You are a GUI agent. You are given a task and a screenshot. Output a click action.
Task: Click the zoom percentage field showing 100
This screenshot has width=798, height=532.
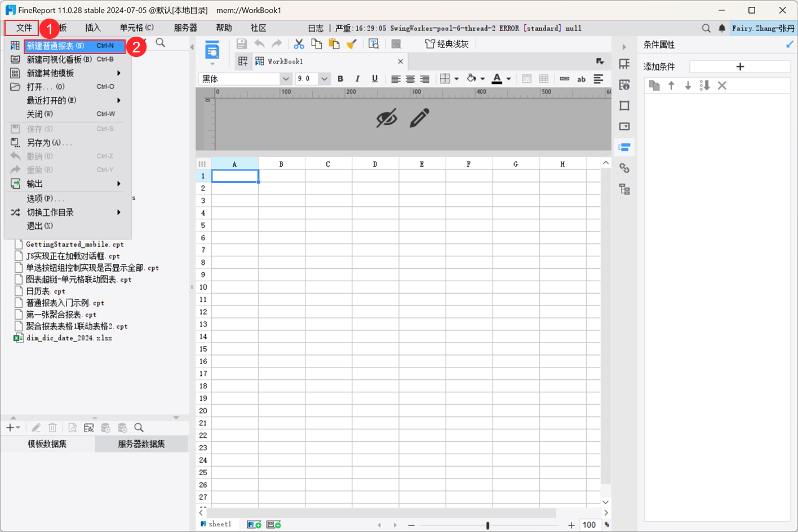coord(589,525)
